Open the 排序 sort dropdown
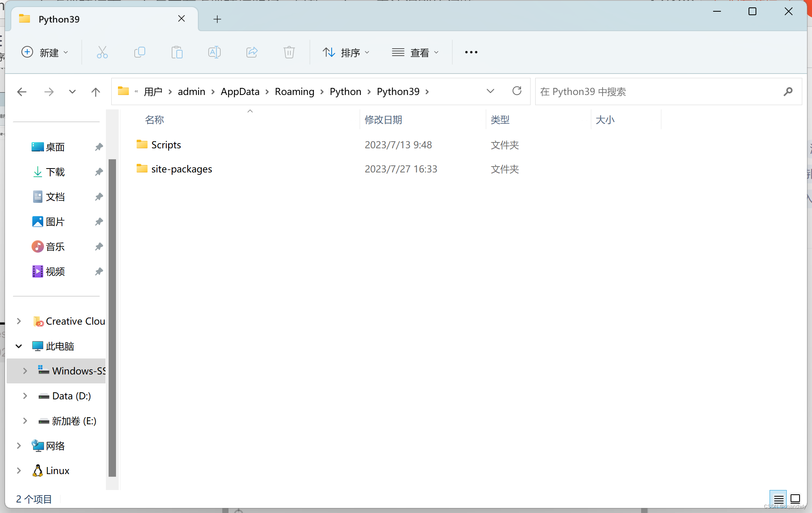The width and height of the screenshot is (812, 513). 346,52
